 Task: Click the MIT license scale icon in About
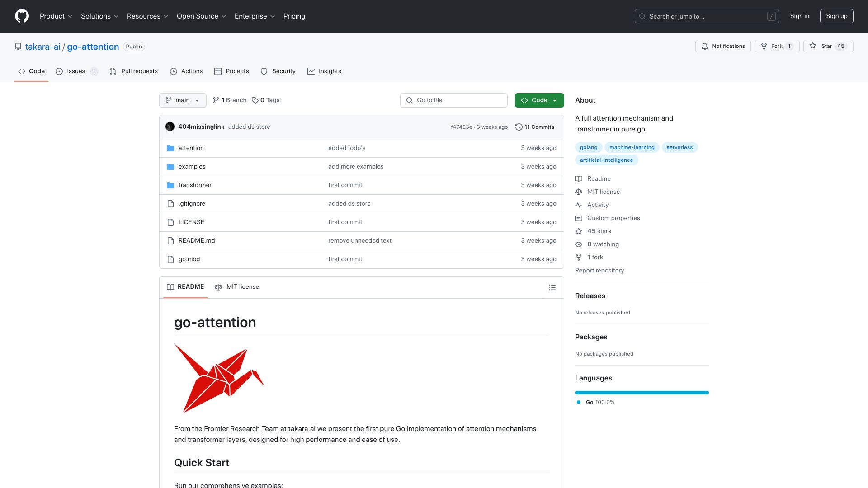pyautogui.click(x=579, y=192)
